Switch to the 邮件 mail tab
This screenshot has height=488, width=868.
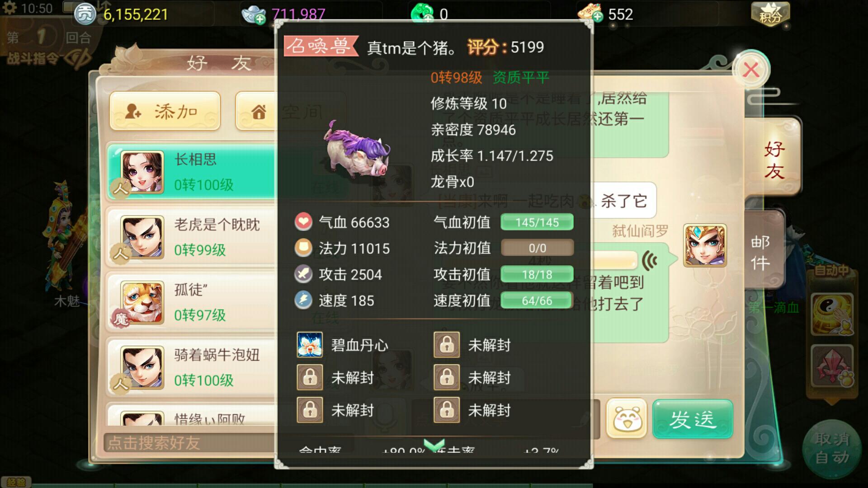(x=760, y=252)
